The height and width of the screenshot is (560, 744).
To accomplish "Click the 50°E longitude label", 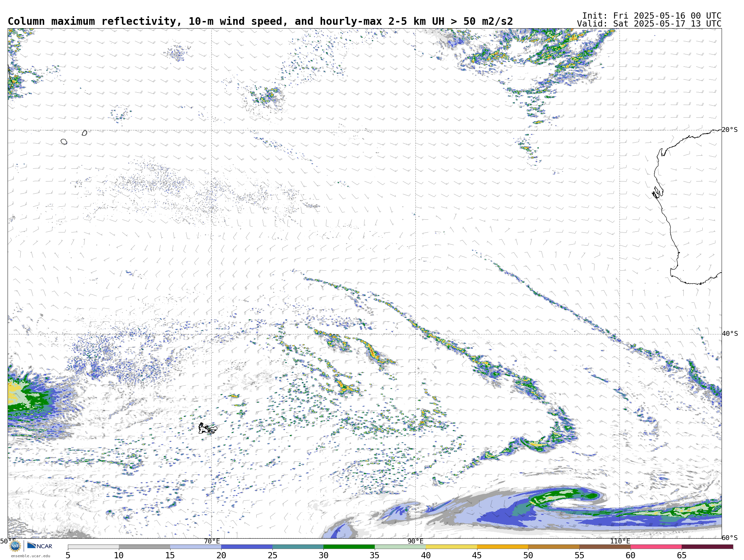I will click(8, 541).
